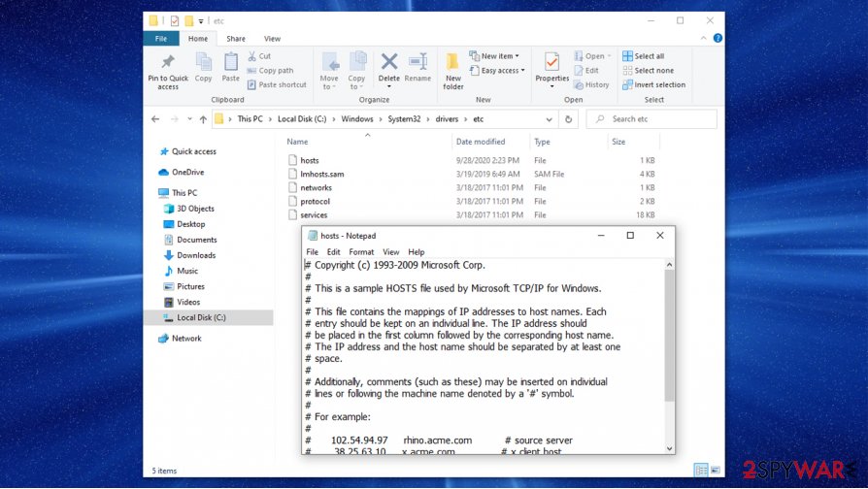Viewport: 868px width, 489px height.
Task: Open Network in navigation pane
Action: (180, 339)
